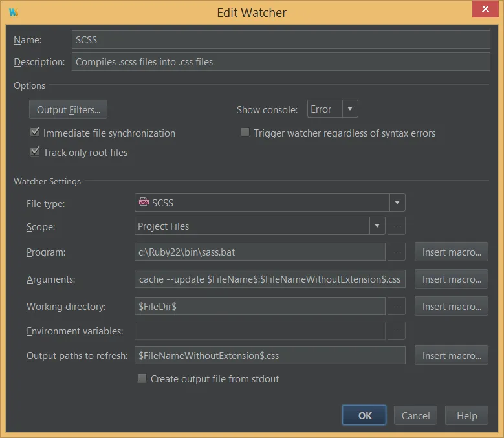504x438 pixels.
Task: Click the "Show console:" label
Action: pyautogui.click(x=267, y=110)
